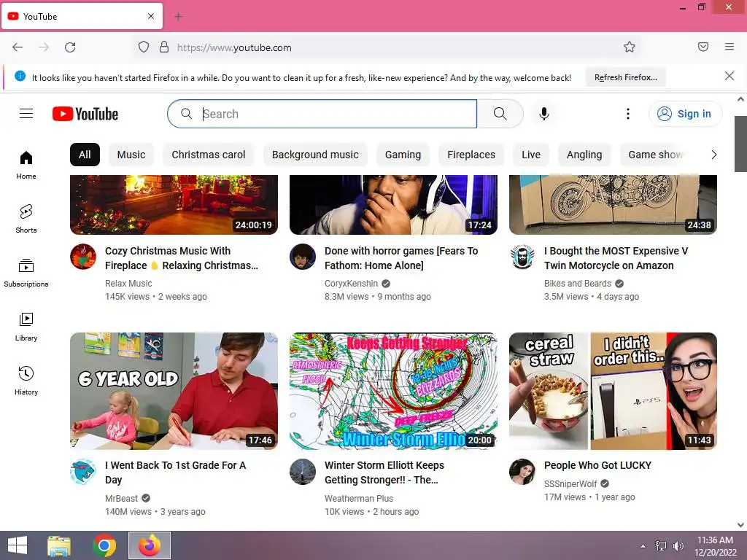Open the taskbar clock and date
The height and width of the screenshot is (560, 747).
(715, 545)
